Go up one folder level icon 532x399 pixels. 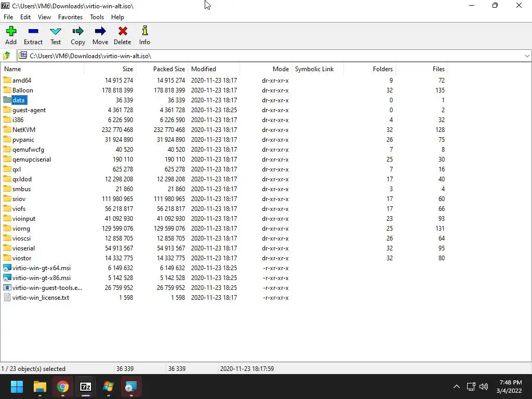pos(6,56)
